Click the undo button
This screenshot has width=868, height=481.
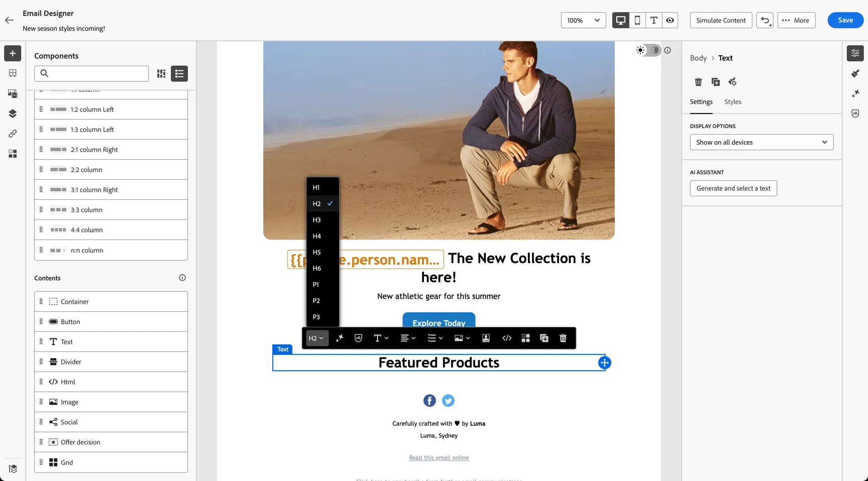click(x=765, y=20)
